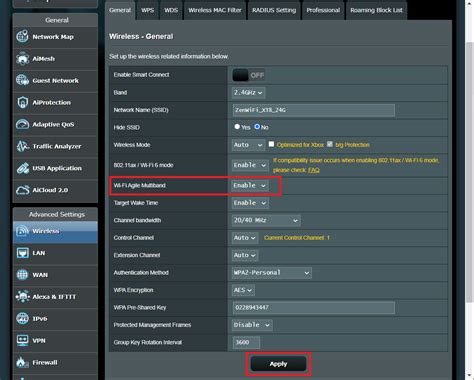Select Wireless icon in Advanced Settings
This screenshot has width=474, height=380.
click(22, 231)
